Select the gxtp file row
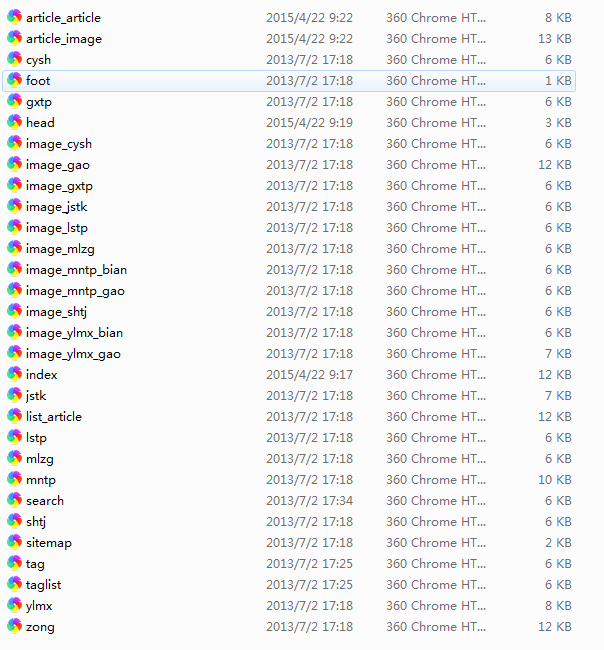The image size is (604, 650). [39, 102]
